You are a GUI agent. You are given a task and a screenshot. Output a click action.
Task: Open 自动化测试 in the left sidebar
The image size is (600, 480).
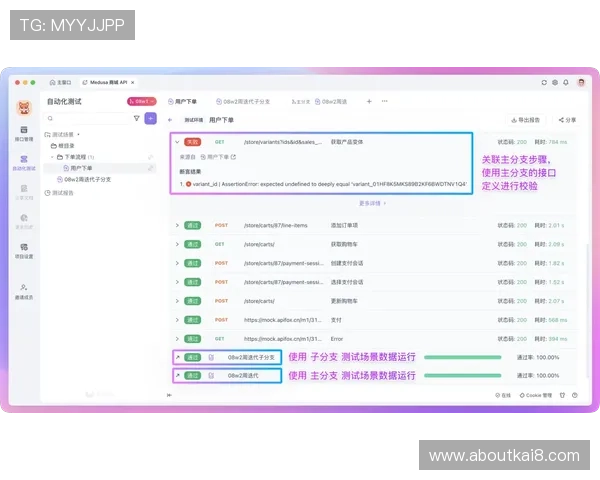click(24, 163)
